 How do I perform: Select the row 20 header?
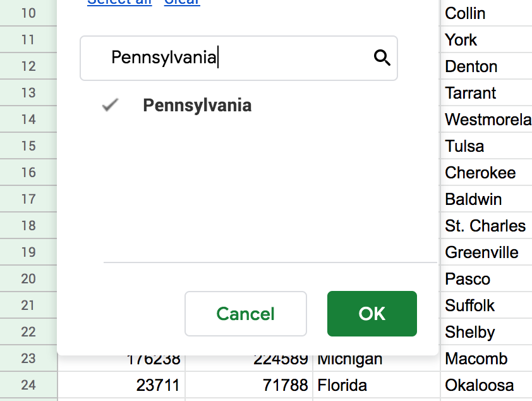[28, 279]
